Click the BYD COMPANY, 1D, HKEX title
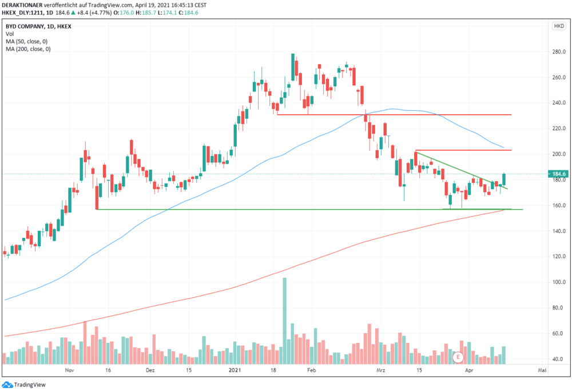This screenshot has width=572, height=392. pyautogui.click(x=38, y=26)
